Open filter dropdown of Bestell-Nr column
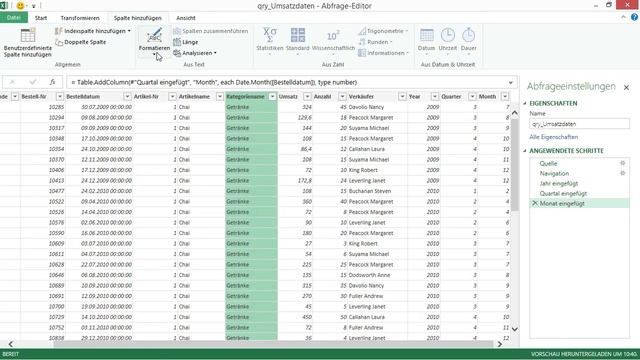 tap(60, 96)
